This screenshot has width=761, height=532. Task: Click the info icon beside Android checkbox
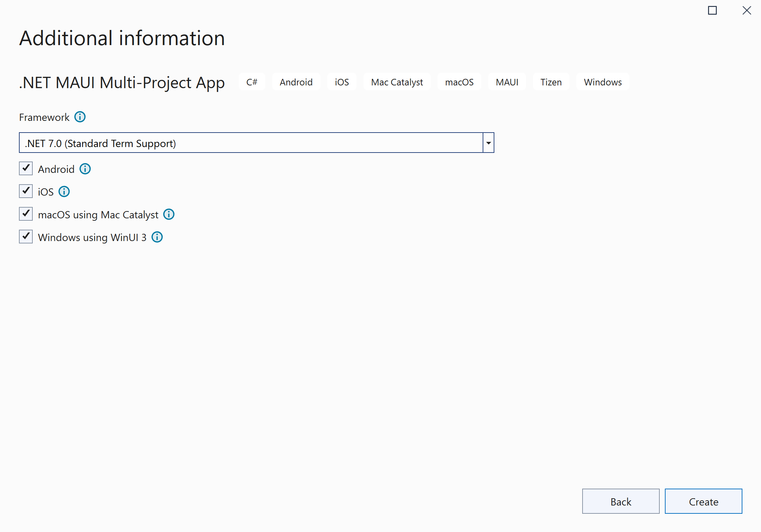(x=85, y=169)
